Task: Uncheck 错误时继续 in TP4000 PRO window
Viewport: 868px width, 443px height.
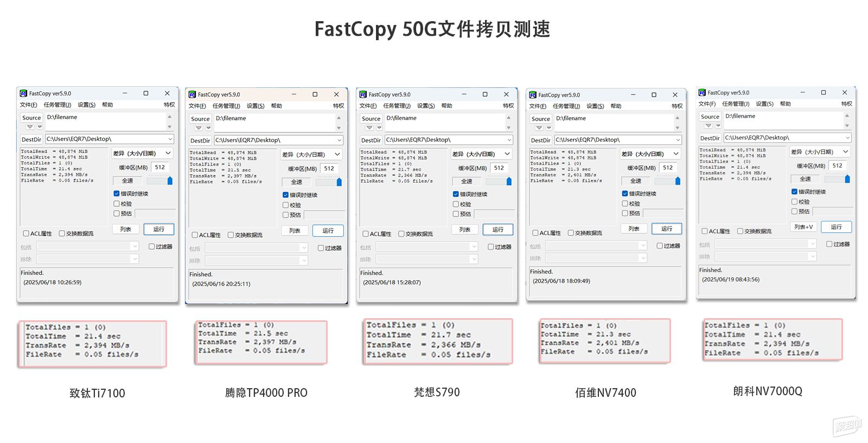Action: click(x=285, y=195)
